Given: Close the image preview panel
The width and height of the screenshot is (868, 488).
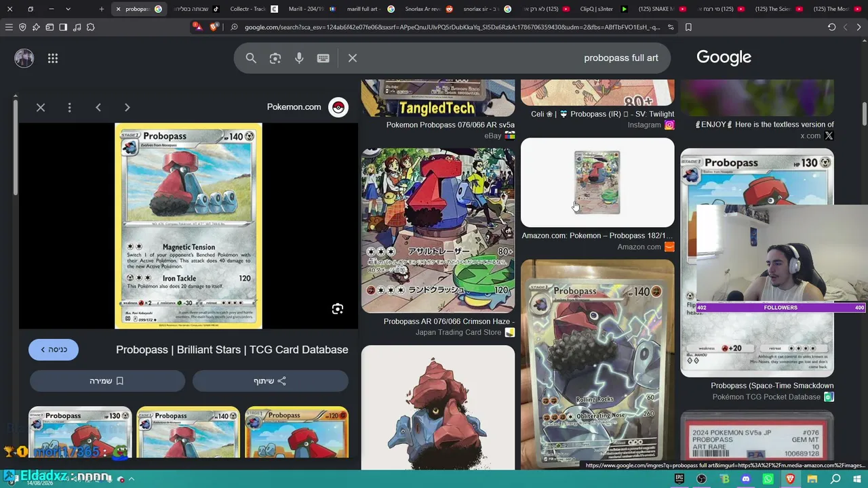Looking at the screenshot, I should [41, 107].
